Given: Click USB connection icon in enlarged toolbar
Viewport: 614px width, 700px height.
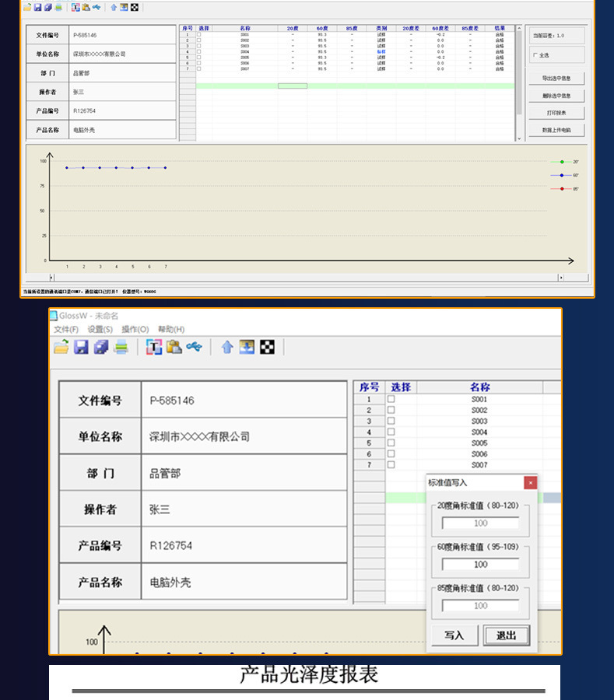Looking at the screenshot, I should pyautogui.click(x=195, y=346).
